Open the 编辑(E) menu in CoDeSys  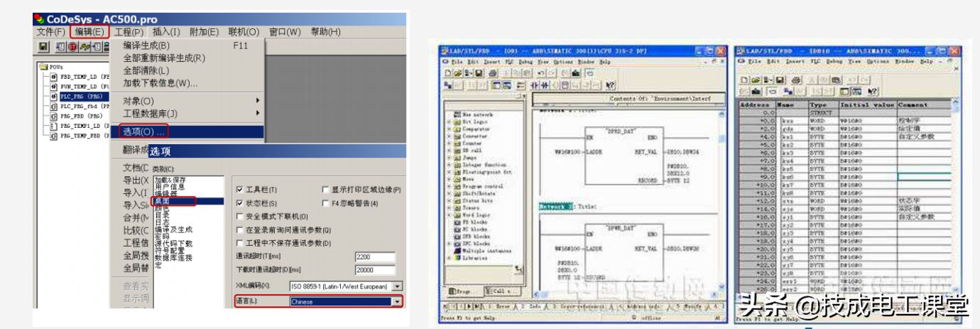click(89, 32)
